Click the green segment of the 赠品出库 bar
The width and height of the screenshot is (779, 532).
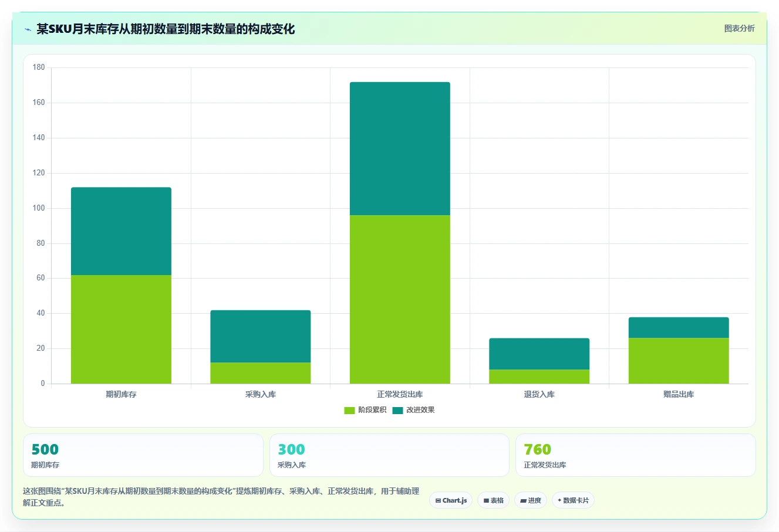click(x=679, y=361)
